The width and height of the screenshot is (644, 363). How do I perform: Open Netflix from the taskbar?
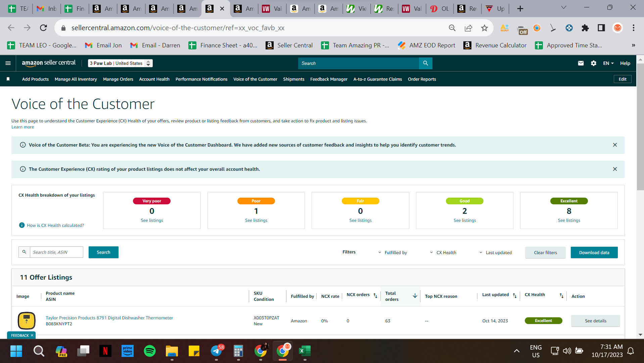coord(105,351)
